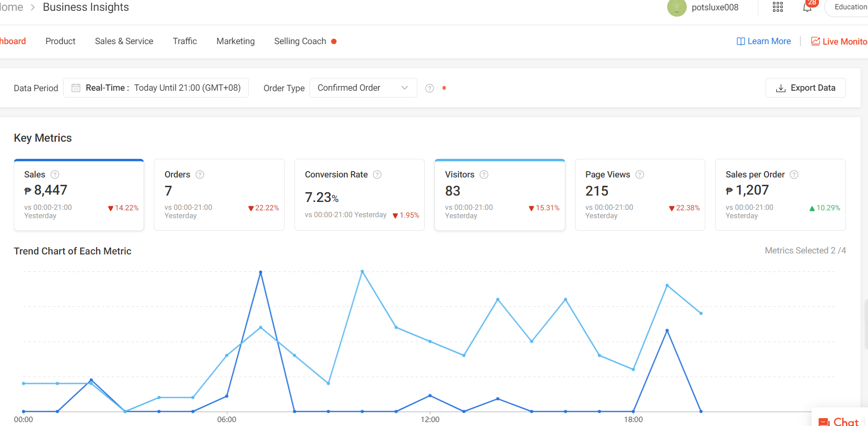
Task: Toggle the Conversion Rate metric card
Action: (360, 195)
